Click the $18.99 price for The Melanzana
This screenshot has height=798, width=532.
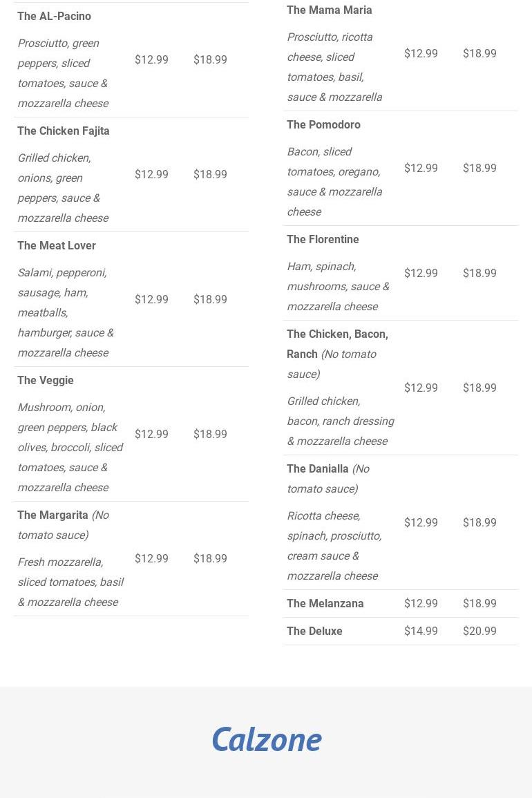[479, 603]
